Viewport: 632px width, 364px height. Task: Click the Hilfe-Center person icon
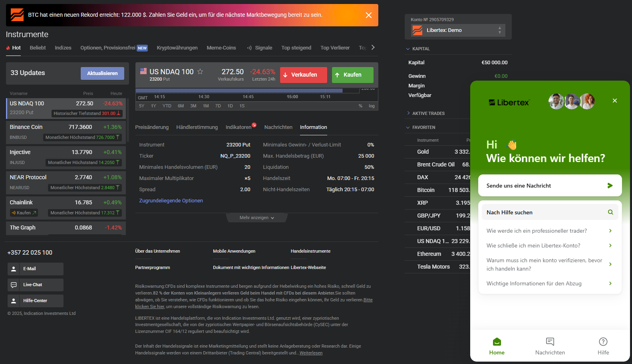(14, 301)
